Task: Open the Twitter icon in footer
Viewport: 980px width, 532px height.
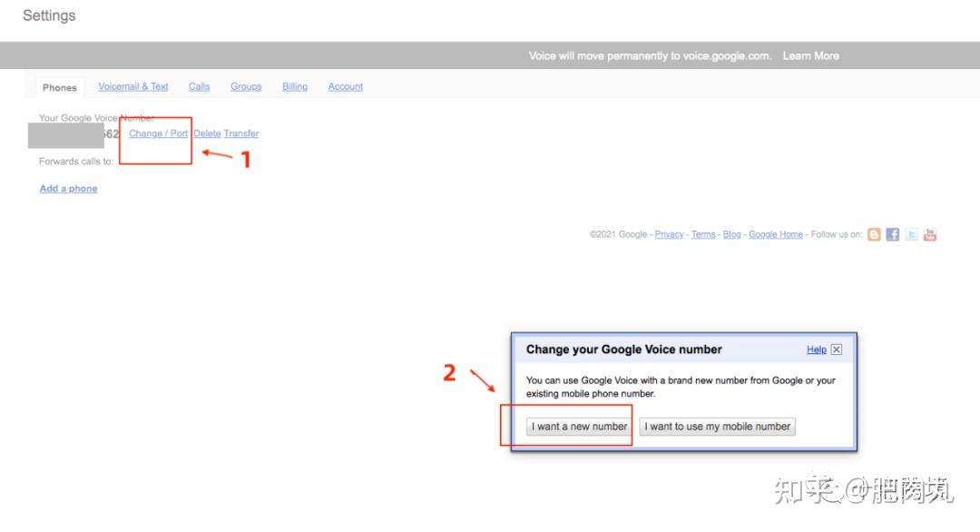Action: point(911,235)
